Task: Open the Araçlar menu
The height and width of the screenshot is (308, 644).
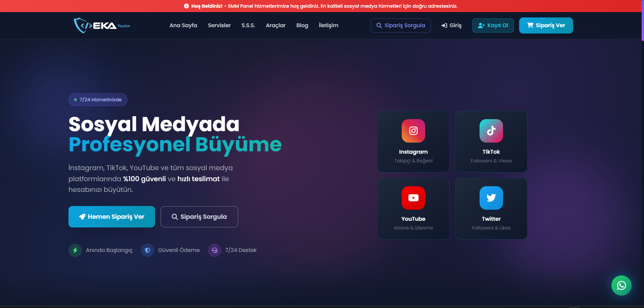Action: [x=276, y=25]
